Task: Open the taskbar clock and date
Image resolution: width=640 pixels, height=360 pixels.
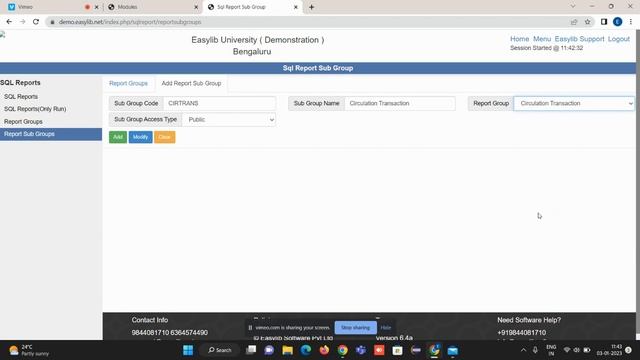Action: tap(609, 350)
